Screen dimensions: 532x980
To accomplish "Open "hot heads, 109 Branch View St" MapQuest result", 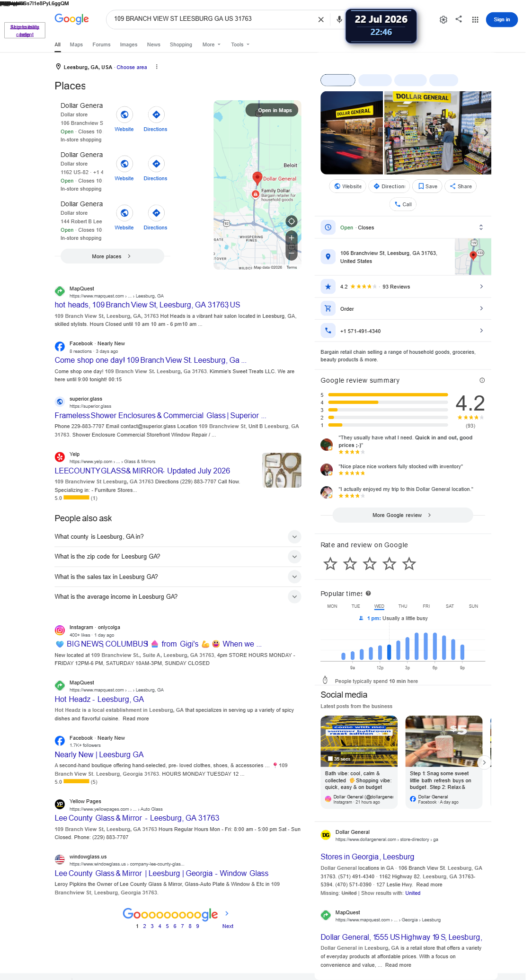I will 147,305.
